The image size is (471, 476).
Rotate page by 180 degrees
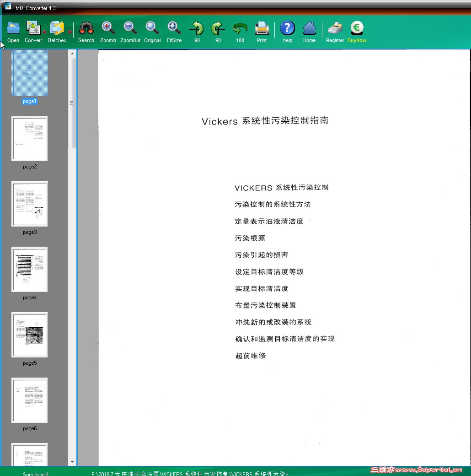click(x=240, y=28)
